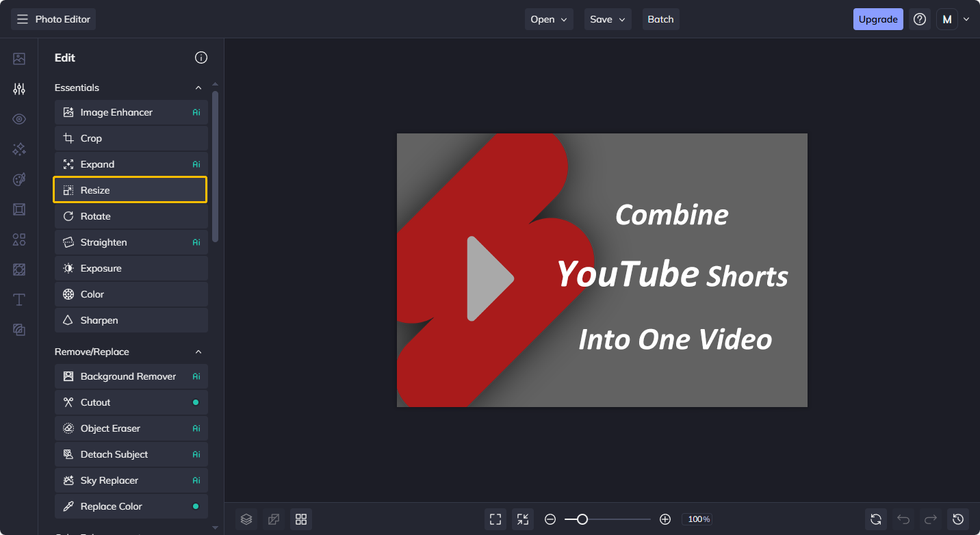Click the Batch button
The image size is (980, 535).
click(661, 19)
